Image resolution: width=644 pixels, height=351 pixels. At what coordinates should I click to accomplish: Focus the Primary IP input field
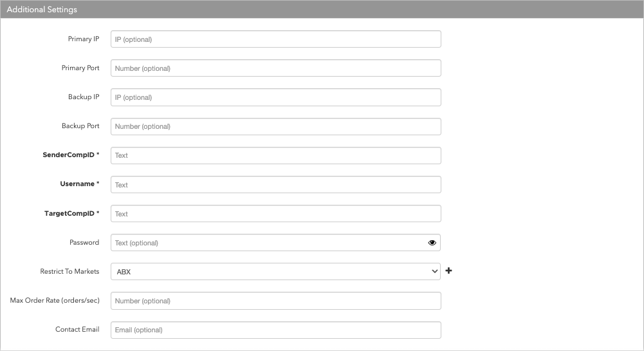point(276,39)
